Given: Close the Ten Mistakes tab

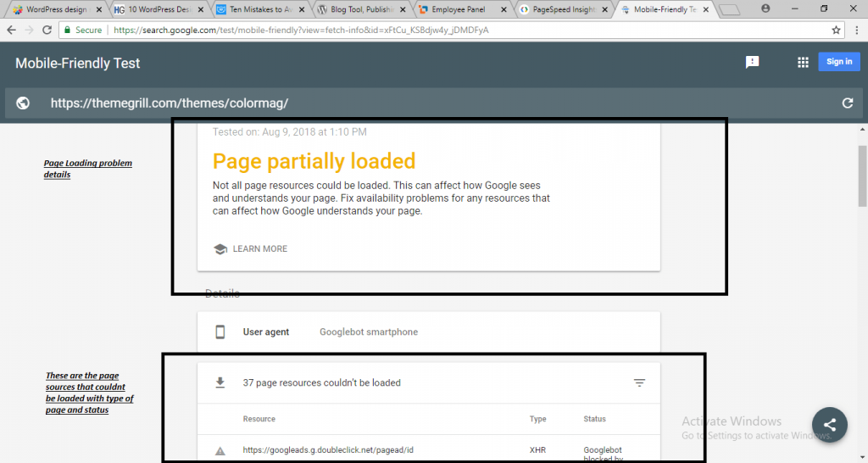Looking at the screenshot, I should click(302, 9).
